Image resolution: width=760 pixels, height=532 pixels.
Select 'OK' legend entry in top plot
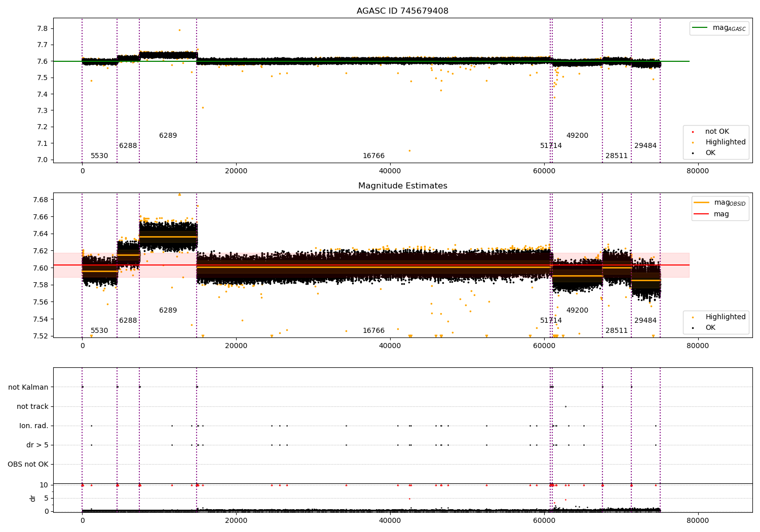click(x=710, y=153)
